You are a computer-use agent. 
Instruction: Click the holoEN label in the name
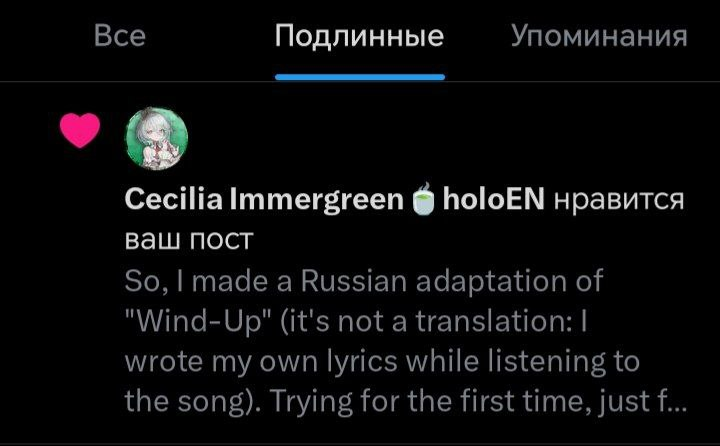click(x=492, y=200)
